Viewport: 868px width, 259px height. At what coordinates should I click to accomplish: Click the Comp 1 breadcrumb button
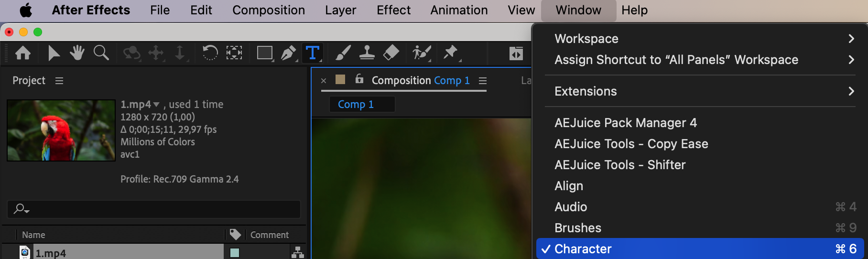pyautogui.click(x=356, y=104)
